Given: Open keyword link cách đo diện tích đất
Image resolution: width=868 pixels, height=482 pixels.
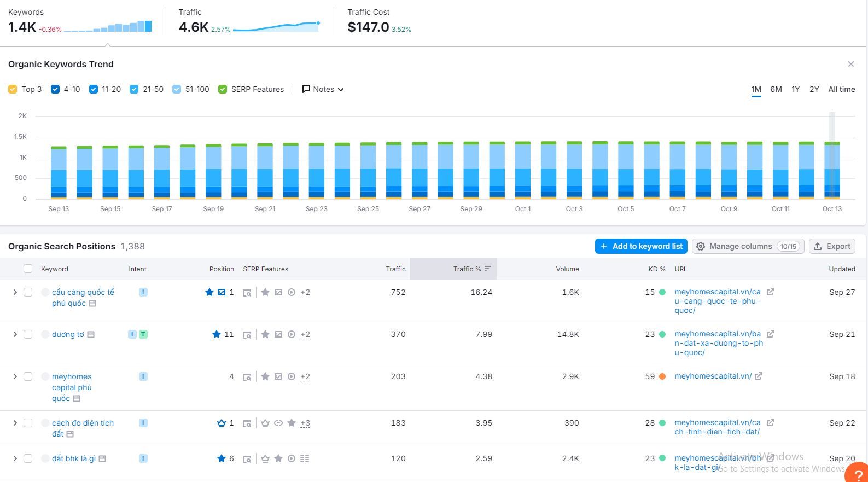Looking at the screenshot, I should (83, 428).
